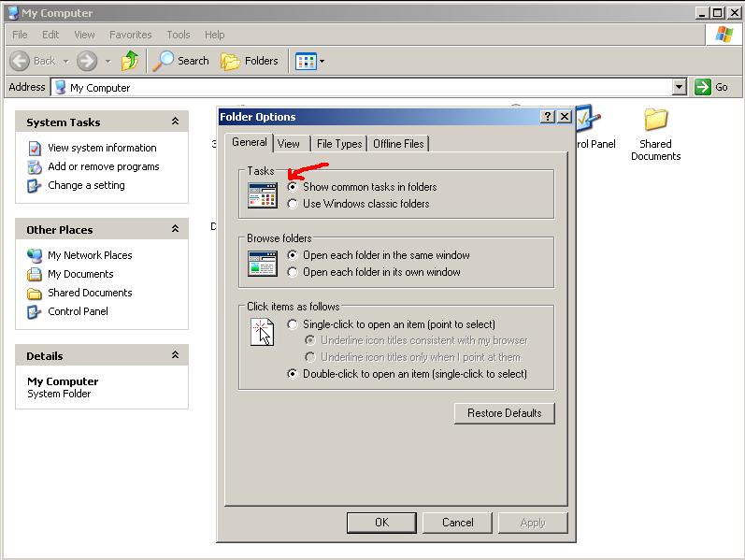Open Shared Documents link in Other Places
The image size is (745, 560).
click(x=90, y=293)
